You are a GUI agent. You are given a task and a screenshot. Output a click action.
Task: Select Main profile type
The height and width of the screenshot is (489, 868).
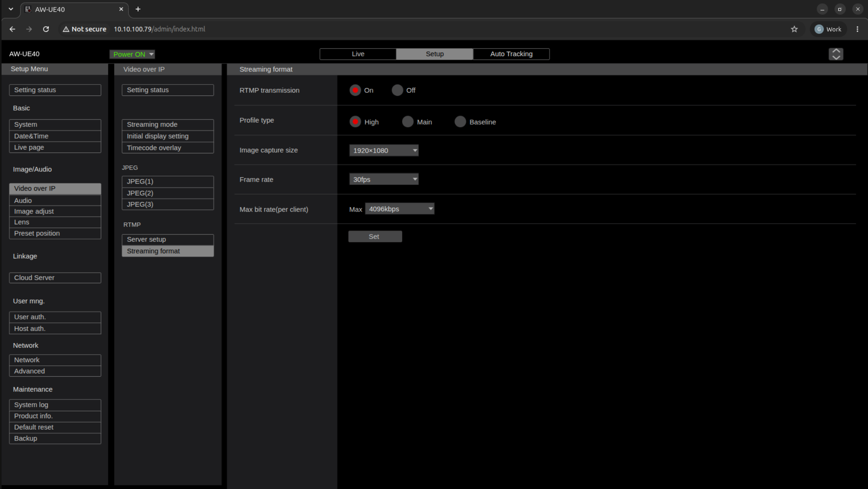(408, 121)
